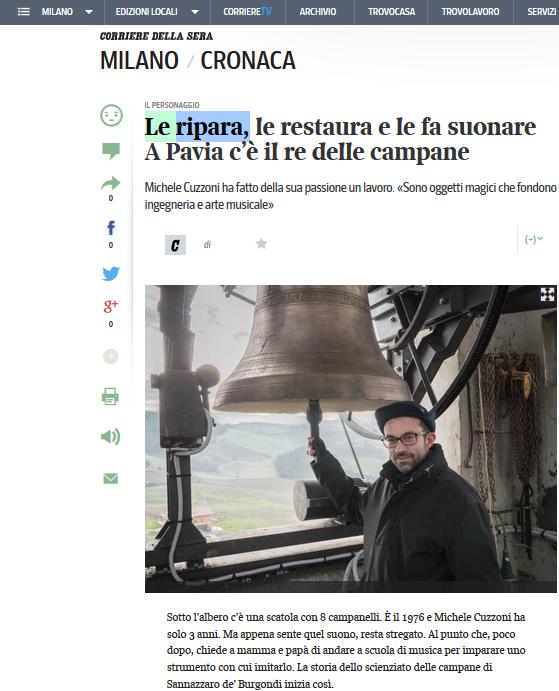Screen dimensions: 559x691
Task: Click the clock read-later icon
Action: pos(111,356)
